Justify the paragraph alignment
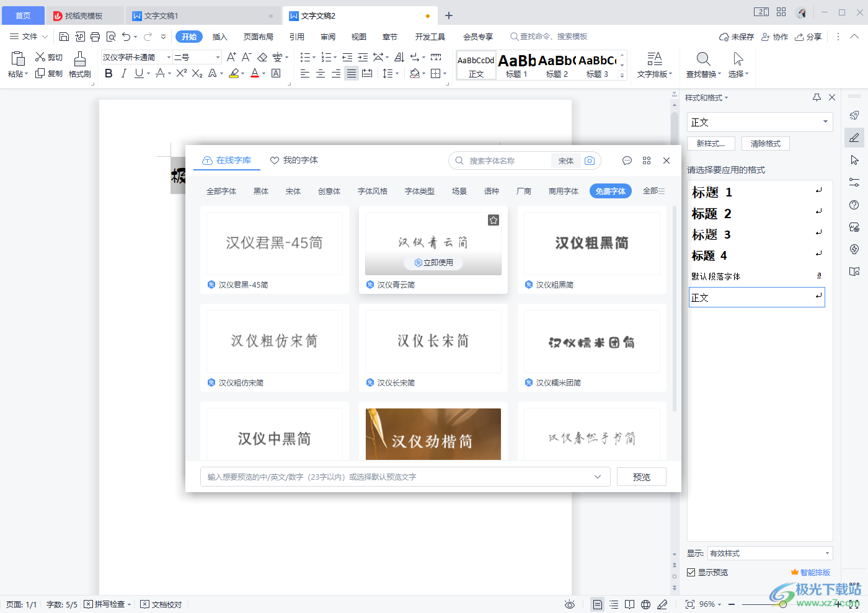Screen dimensions: 868x613 point(352,73)
